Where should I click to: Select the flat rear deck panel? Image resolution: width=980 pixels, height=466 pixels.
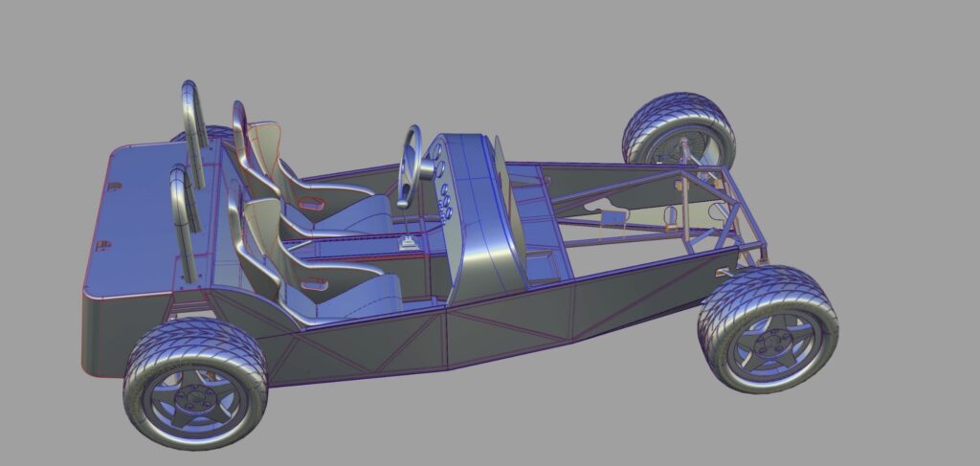coord(150,218)
